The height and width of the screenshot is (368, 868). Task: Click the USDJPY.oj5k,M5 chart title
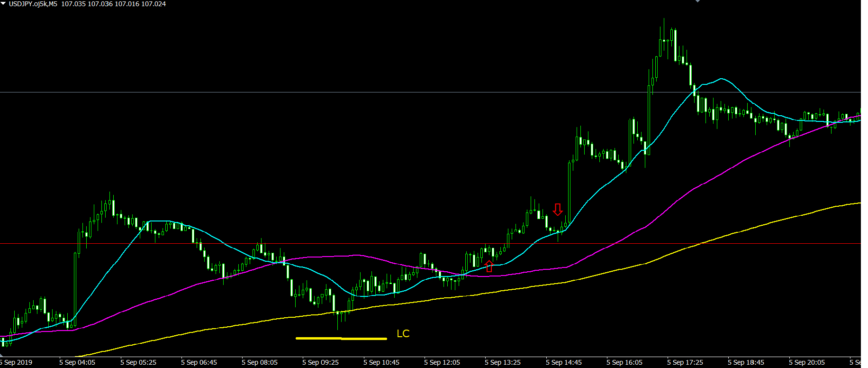tap(33, 4)
